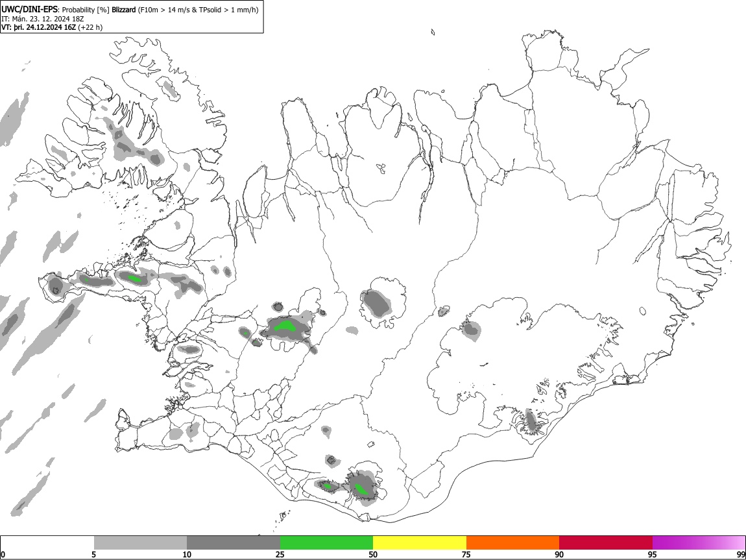This screenshot has width=746, height=560.
Task: Click the bold 'Blizzard' word in the header
Action: [x=124, y=10]
